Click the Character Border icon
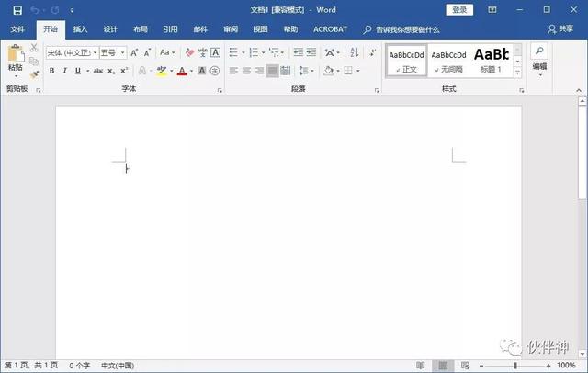The width and height of the screenshot is (588, 373). 215,53
